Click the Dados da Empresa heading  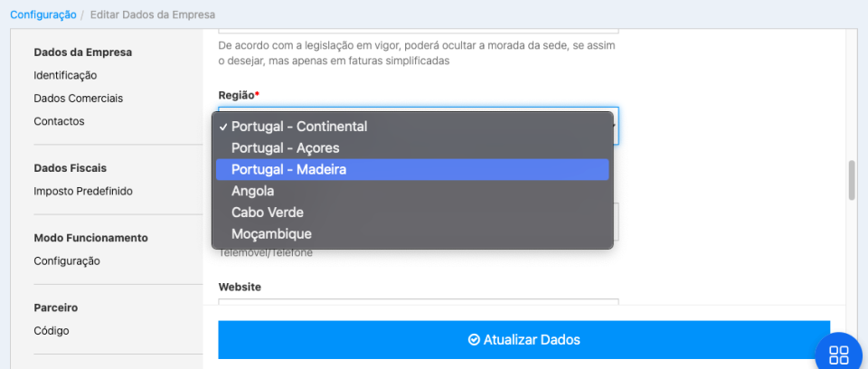click(82, 52)
